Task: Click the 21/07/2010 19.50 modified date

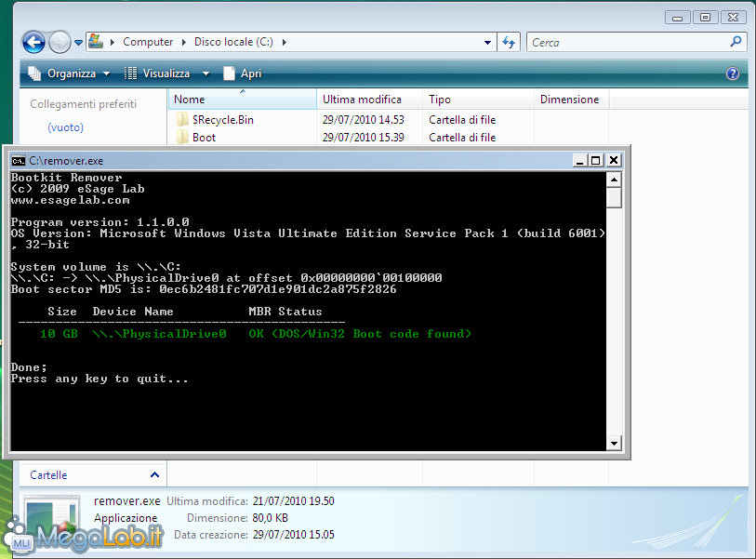Action: tap(294, 501)
